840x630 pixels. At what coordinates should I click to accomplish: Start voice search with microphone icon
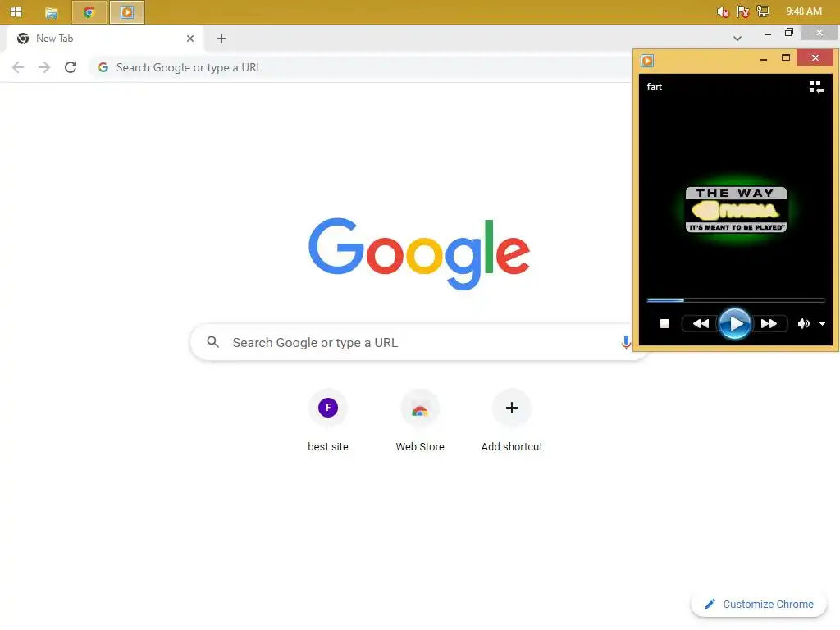coord(626,342)
